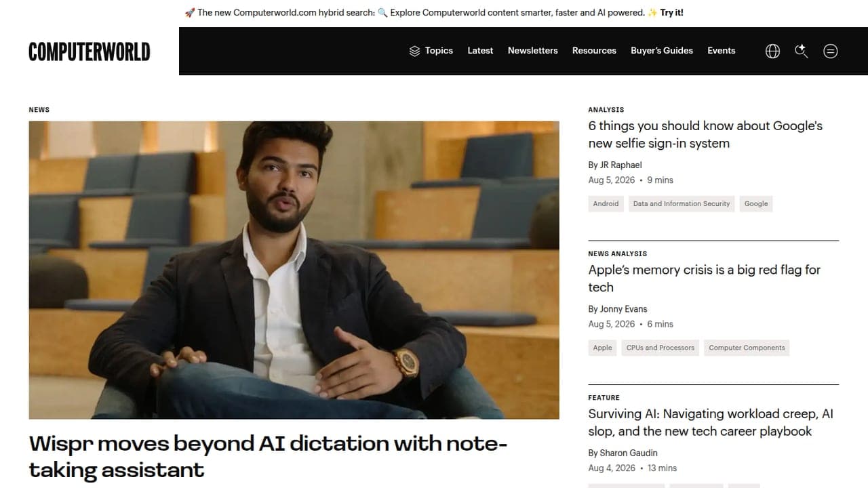Select the CPUs and Processors tag
The width and height of the screenshot is (868, 488).
click(660, 348)
